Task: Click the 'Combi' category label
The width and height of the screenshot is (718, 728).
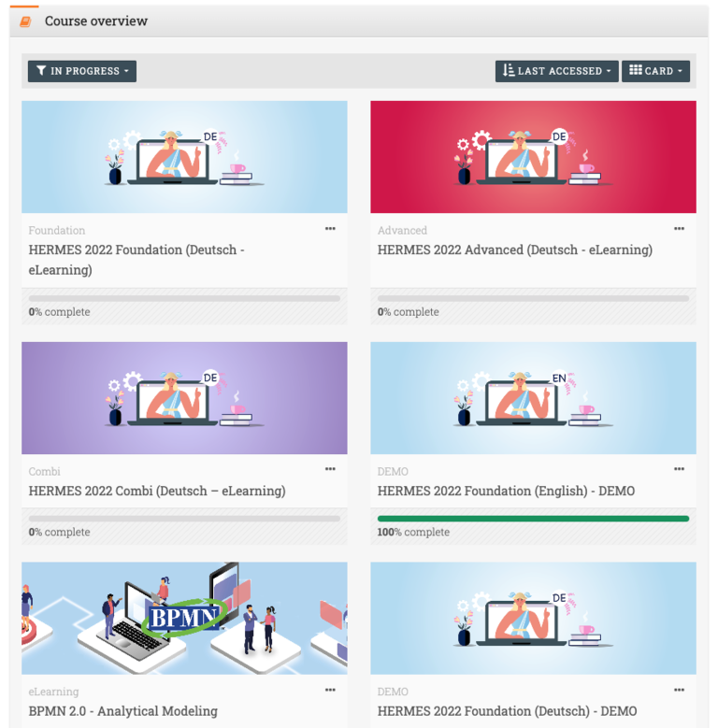Action: click(44, 471)
